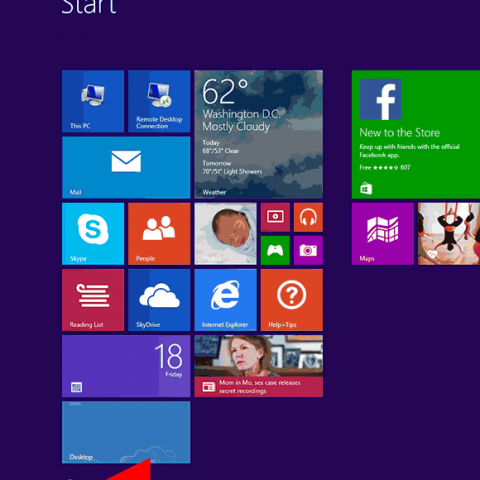
Task: Launch Remote Desktop Connection tile
Action: pyautogui.click(x=159, y=101)
